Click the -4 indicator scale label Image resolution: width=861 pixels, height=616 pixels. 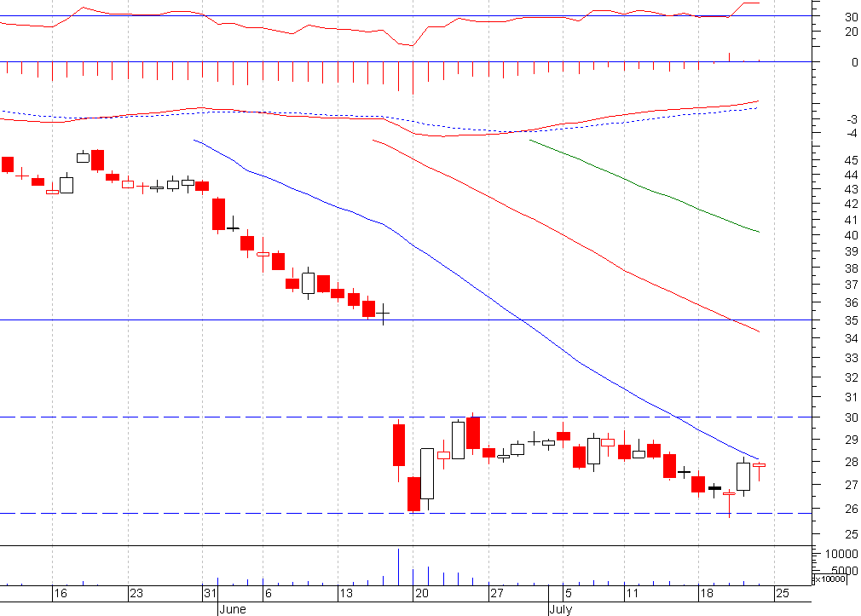[852, 133]
